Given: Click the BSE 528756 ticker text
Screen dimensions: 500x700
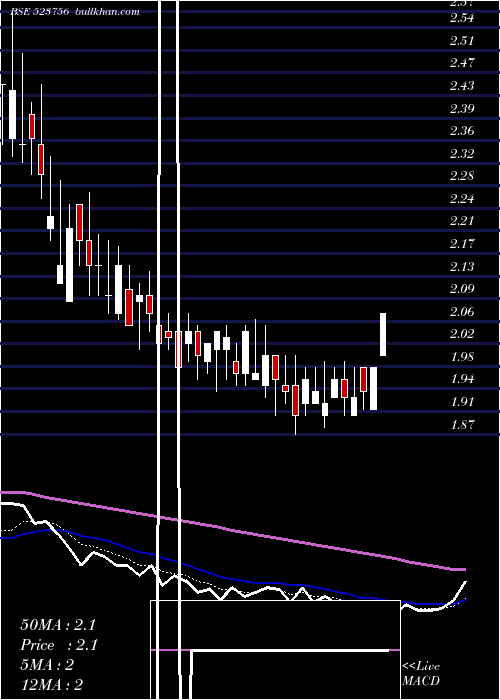Looking at the screenshot, I should click(x=39, y=12).
